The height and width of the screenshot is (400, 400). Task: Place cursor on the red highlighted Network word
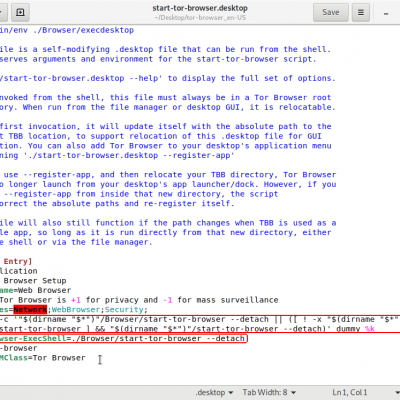pyautogui.click(x=30, y=310)
